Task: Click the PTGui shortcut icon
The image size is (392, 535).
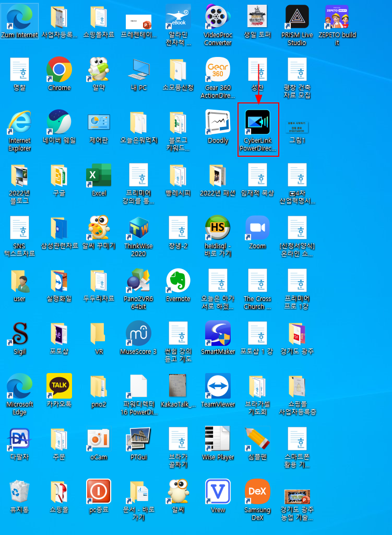Action: [138, 439]
